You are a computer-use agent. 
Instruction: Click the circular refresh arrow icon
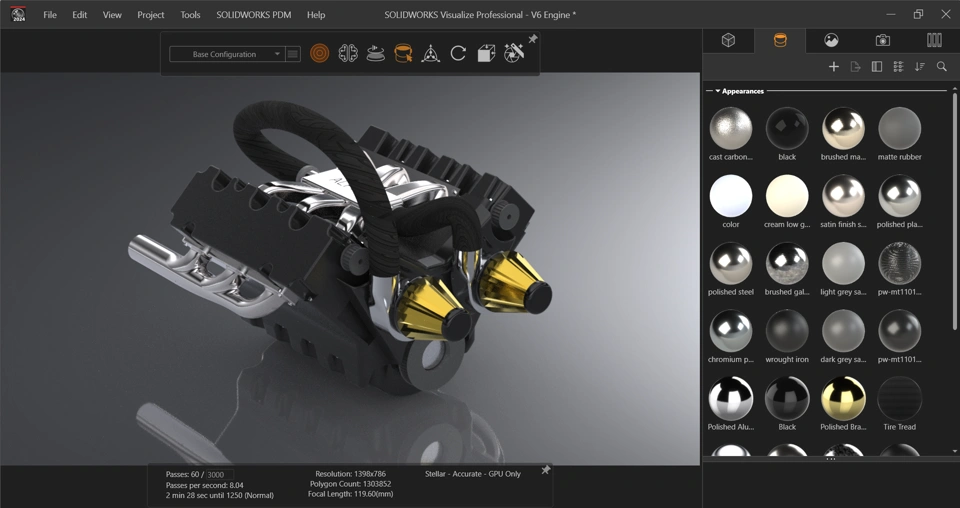pyautogui.click(x=458, y=53)
